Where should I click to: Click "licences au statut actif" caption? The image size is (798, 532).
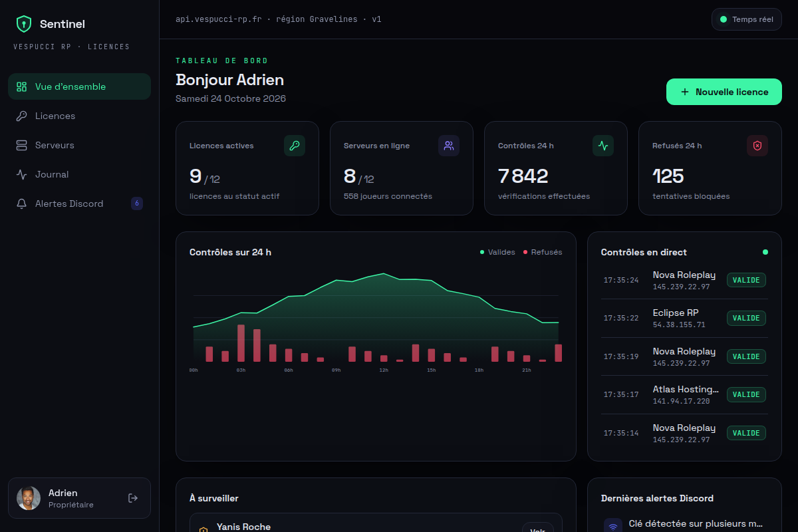coord(235,196)
